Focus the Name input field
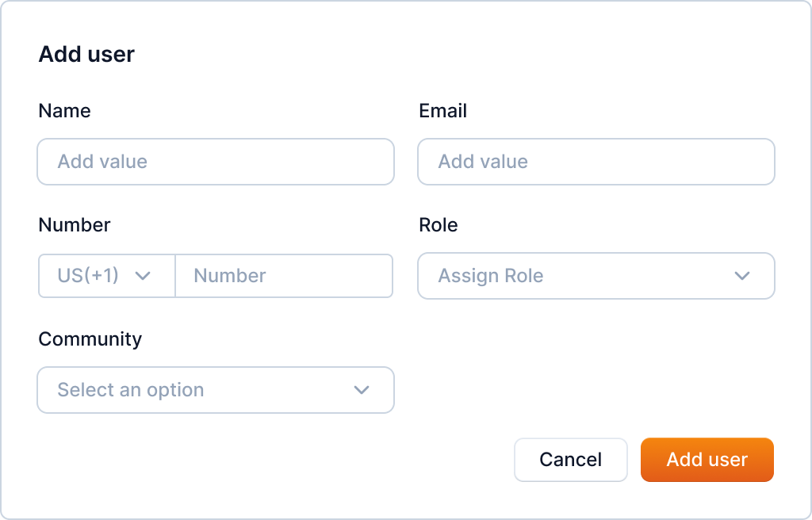The image size is (812, 520). (x=215, y=162)
